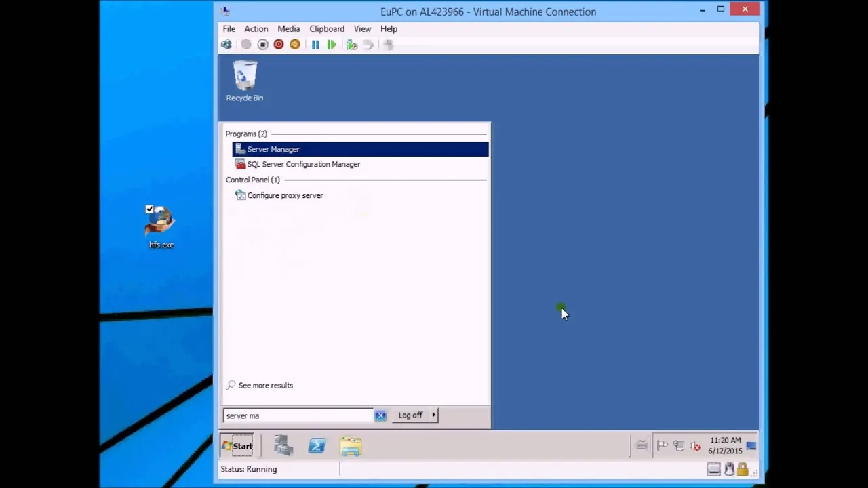Pause the virtual machine
Viewport: 868px width, 488px height.
tap(315, 45)
